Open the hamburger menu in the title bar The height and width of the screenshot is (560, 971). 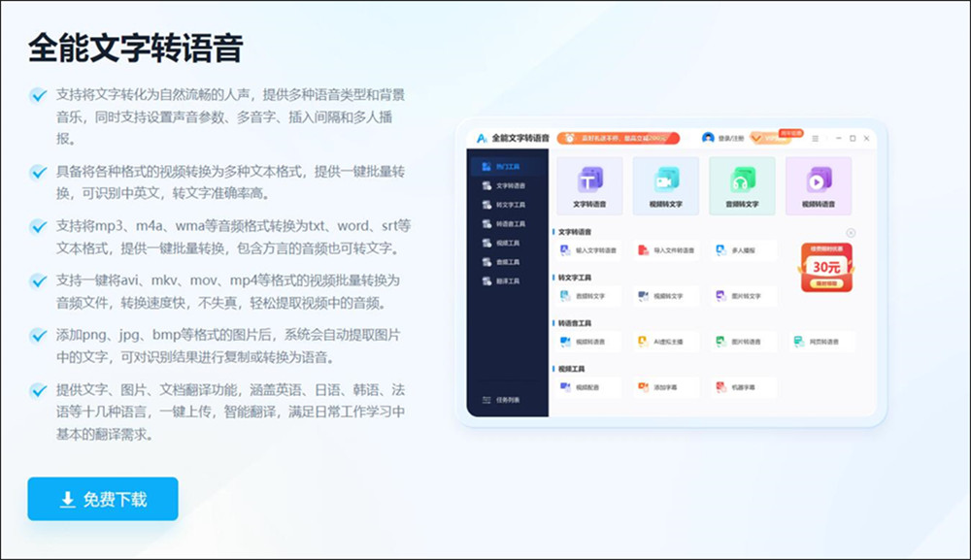point(815,138)
